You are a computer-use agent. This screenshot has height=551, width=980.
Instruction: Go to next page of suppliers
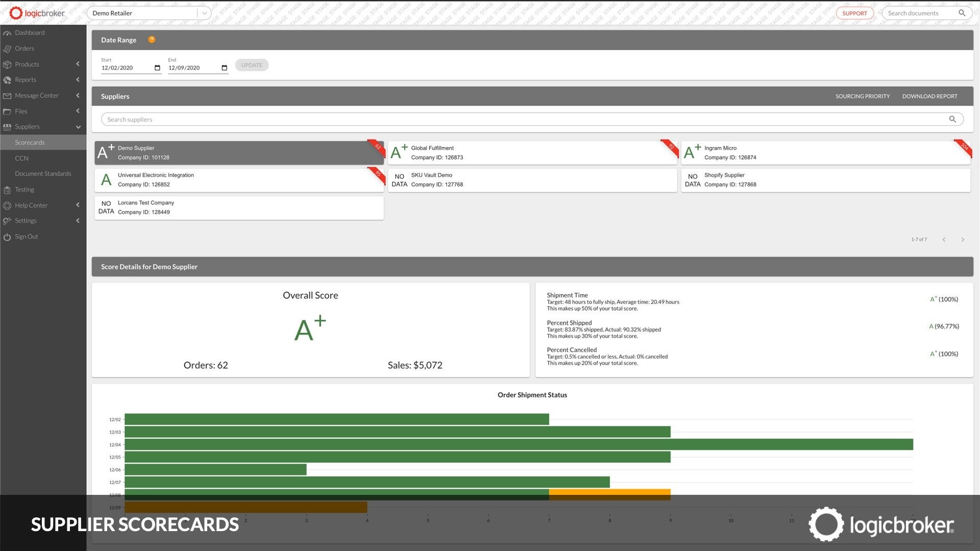[x=963, y=240]
